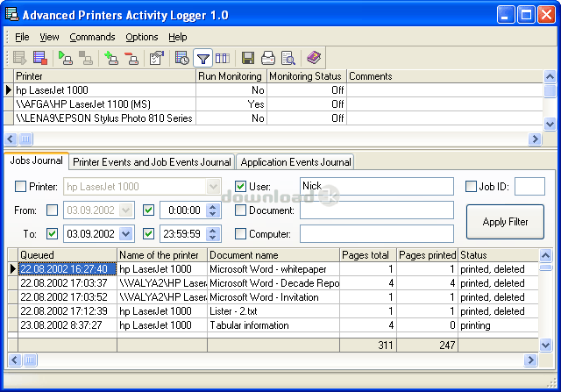Uncheck the To date checkbox

click(x=53, y=234)
